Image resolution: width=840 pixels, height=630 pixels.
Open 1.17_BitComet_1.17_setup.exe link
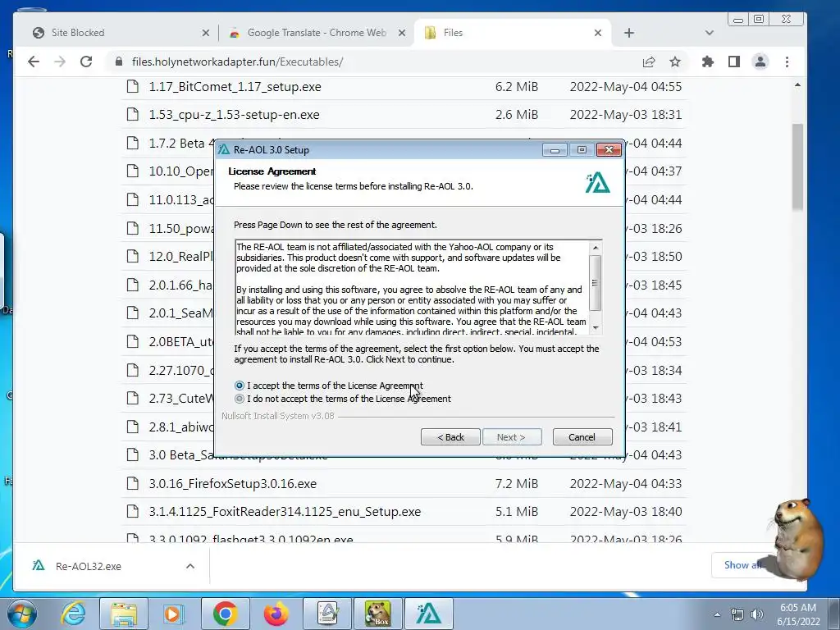pyautogui.click(x=235, y=87)
